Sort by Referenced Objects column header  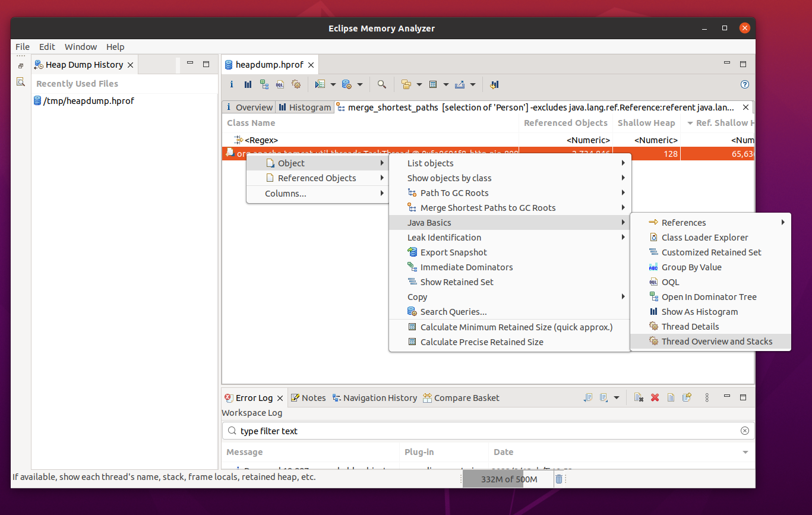[565, 123]
